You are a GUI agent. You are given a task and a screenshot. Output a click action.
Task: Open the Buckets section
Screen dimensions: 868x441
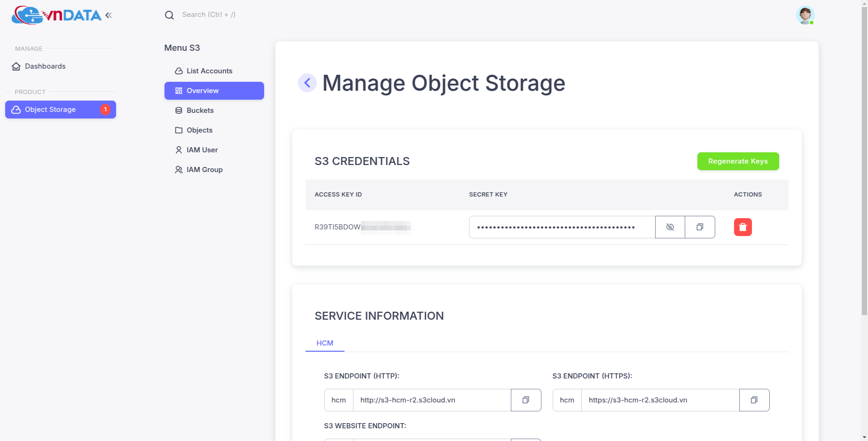click(x=200, y=110)
